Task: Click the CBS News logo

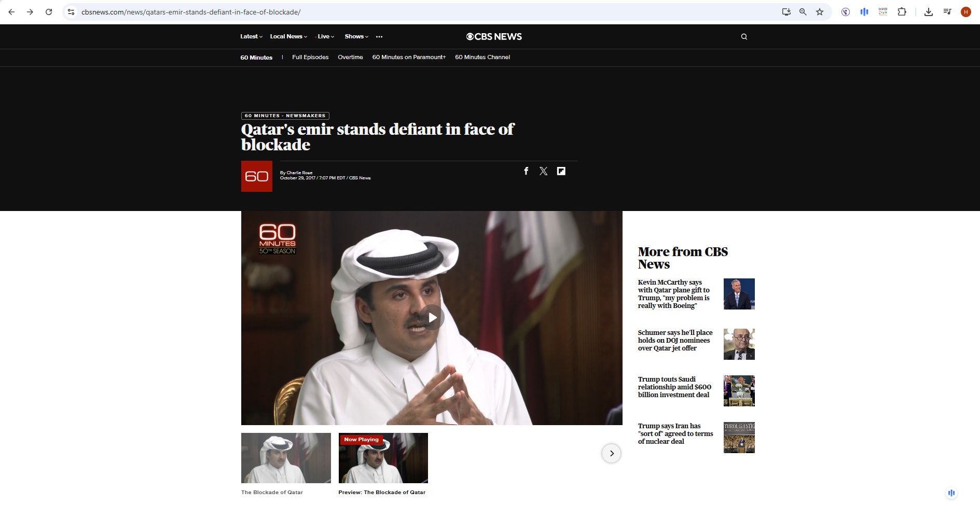Action: (x=494, y=36)
